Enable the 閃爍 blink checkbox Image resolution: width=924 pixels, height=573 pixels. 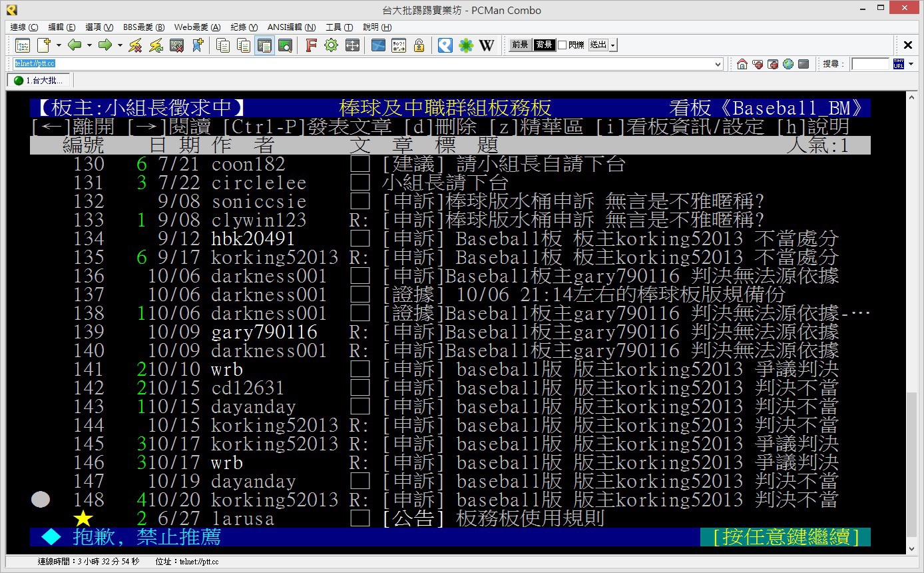coord(562,45)
